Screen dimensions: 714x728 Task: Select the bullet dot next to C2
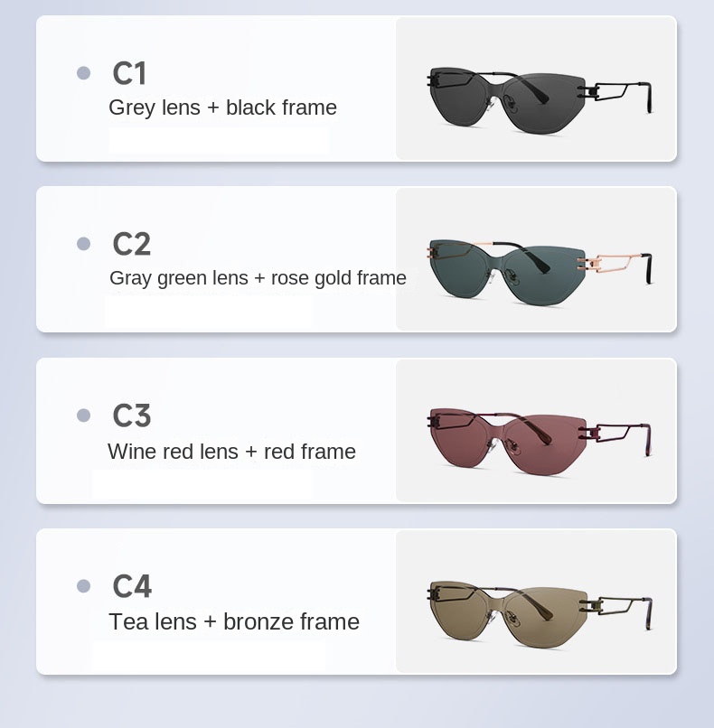[84, 244]
